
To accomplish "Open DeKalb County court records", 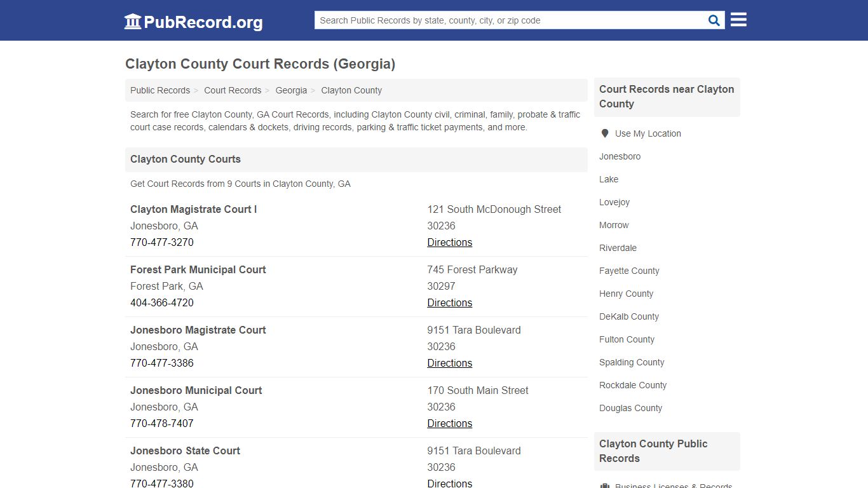I will pos(629,316).
